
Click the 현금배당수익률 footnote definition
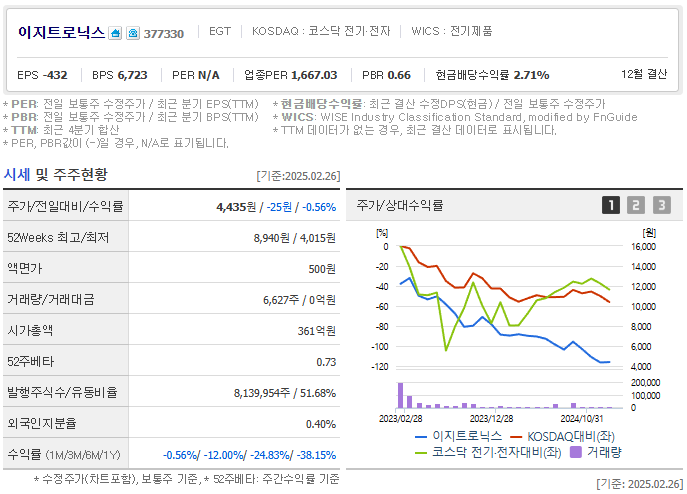point(439,104)
